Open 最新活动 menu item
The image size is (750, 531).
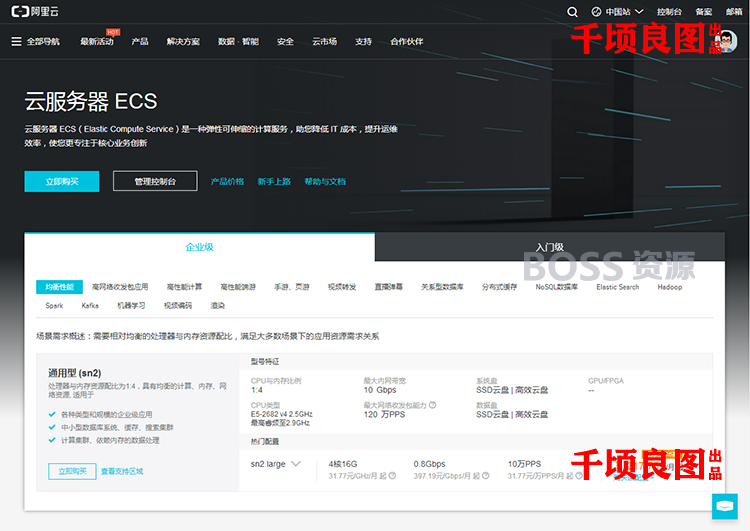point(97,42)
